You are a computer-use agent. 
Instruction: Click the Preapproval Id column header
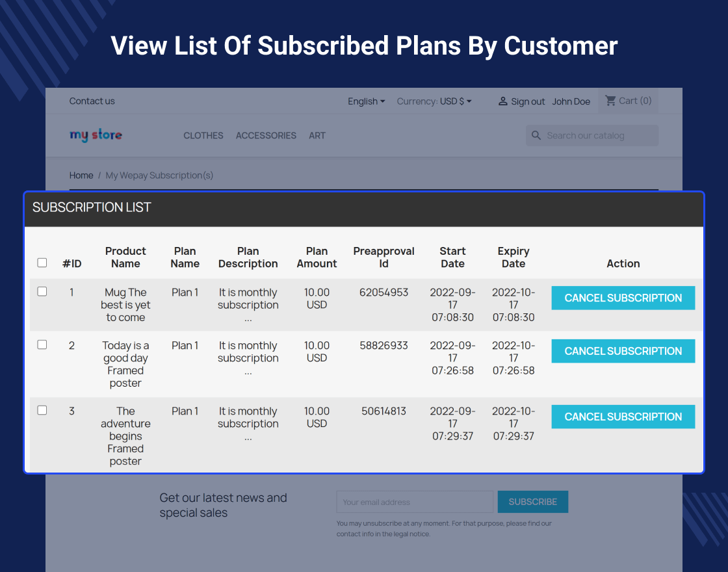point(383,257)
